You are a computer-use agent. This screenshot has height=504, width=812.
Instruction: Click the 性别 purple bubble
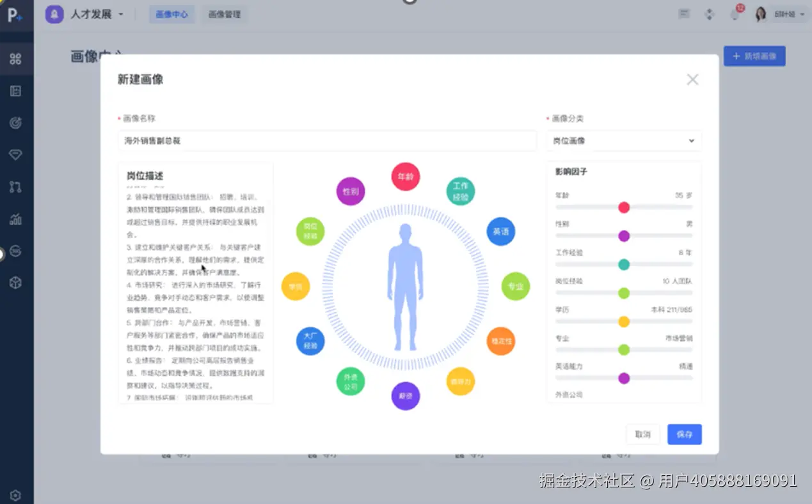[x=350, y=191]
